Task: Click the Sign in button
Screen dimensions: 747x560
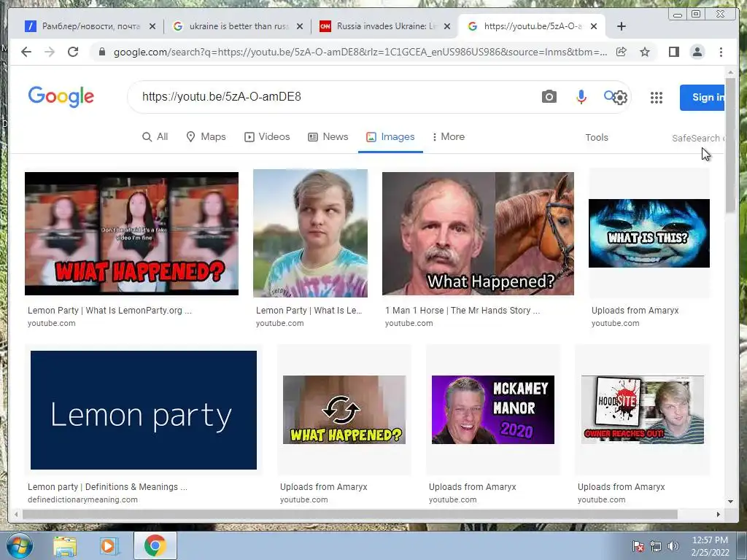Action: [703, 98]
